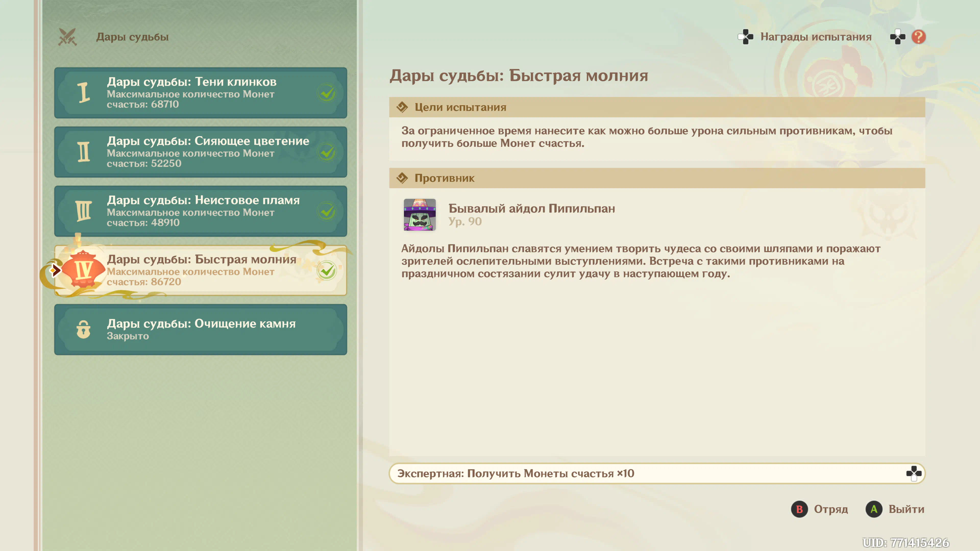This screenshot has height=551, width=980.
Task: Click the red lantern IV badge
Action: click(83, 270)
